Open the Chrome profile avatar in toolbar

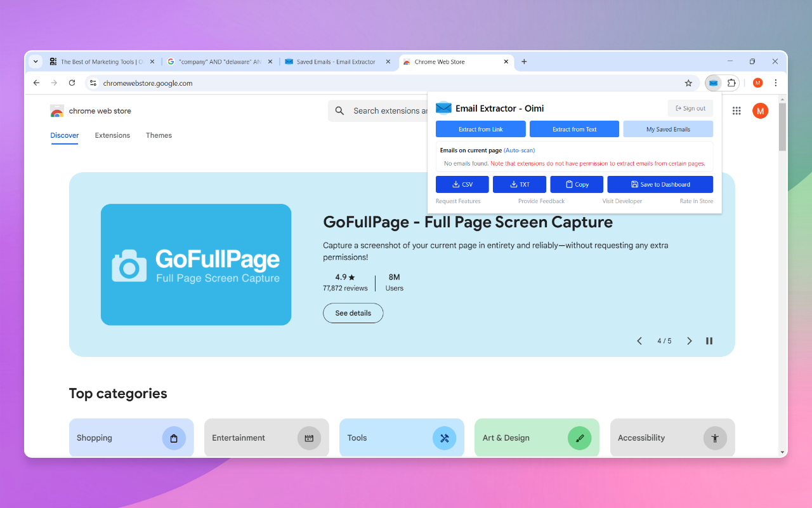pos(757,83)
